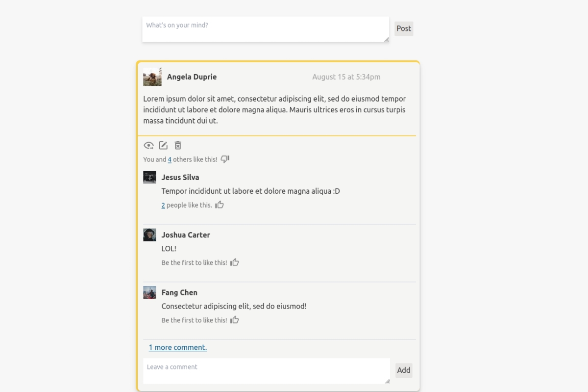Click the eye visibility icon under Angela's post
588x392 pixels.
(x=148, y=146)
